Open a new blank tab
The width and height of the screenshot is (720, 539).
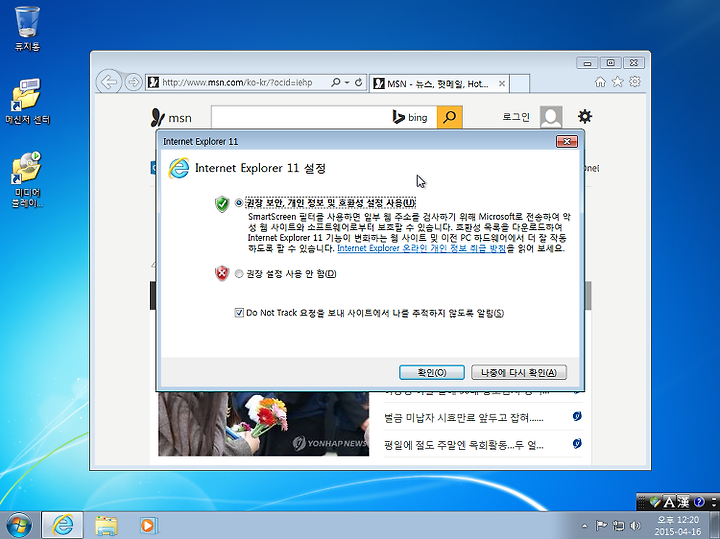coord(520,84)
